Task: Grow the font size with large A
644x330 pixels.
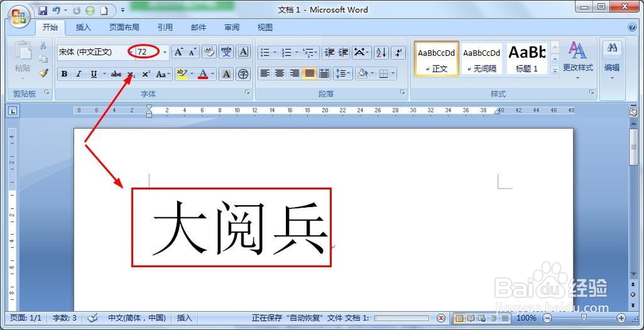Action: tap(178, 52)
